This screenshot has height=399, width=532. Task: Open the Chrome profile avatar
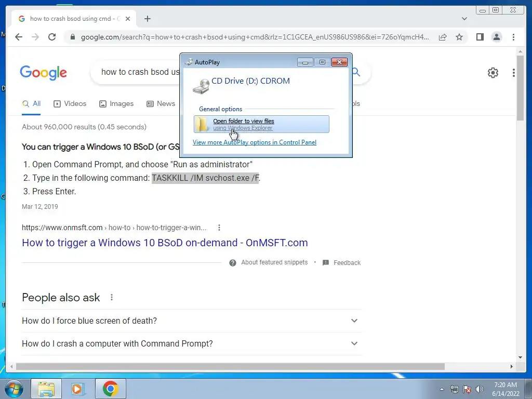pos(496,37)
